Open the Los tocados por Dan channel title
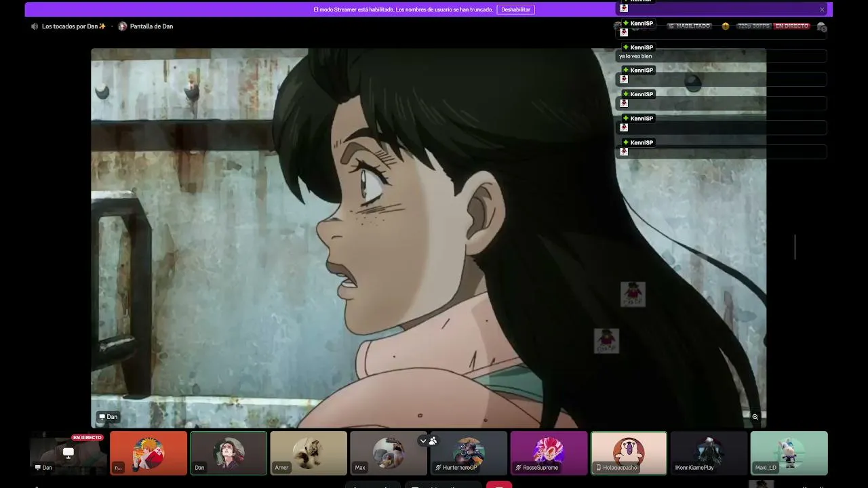Image resolution: width=868 pixels, height=488 pixels. [x=74, y=26]
